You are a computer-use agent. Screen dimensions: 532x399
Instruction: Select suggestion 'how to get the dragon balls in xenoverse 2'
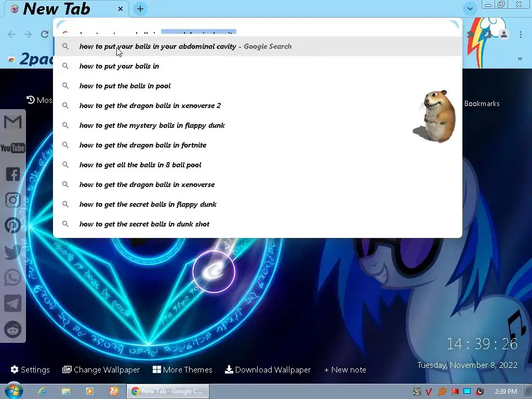point(258,105)
